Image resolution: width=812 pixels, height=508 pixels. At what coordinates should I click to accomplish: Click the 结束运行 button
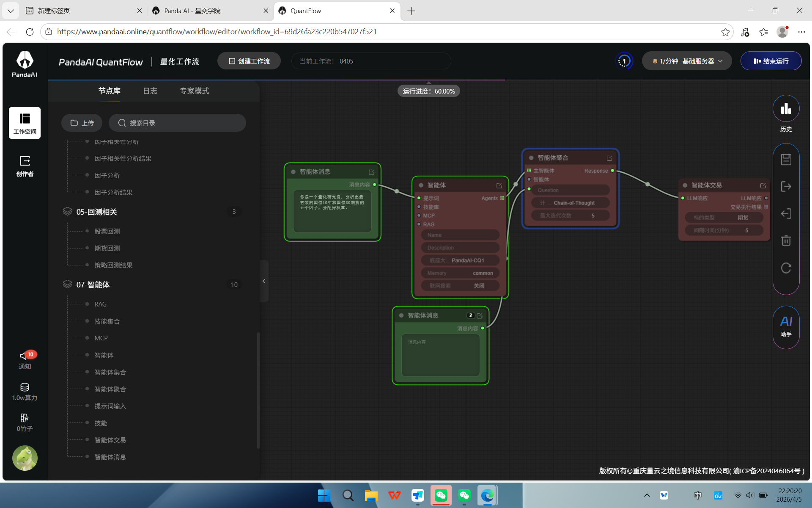click(771, 61)
